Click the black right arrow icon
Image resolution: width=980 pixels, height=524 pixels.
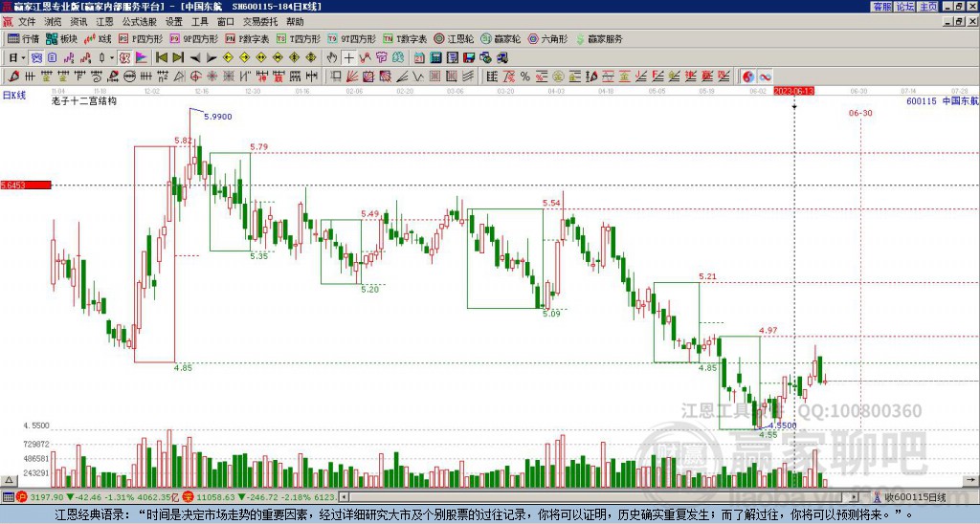click(x=212, y=58)
